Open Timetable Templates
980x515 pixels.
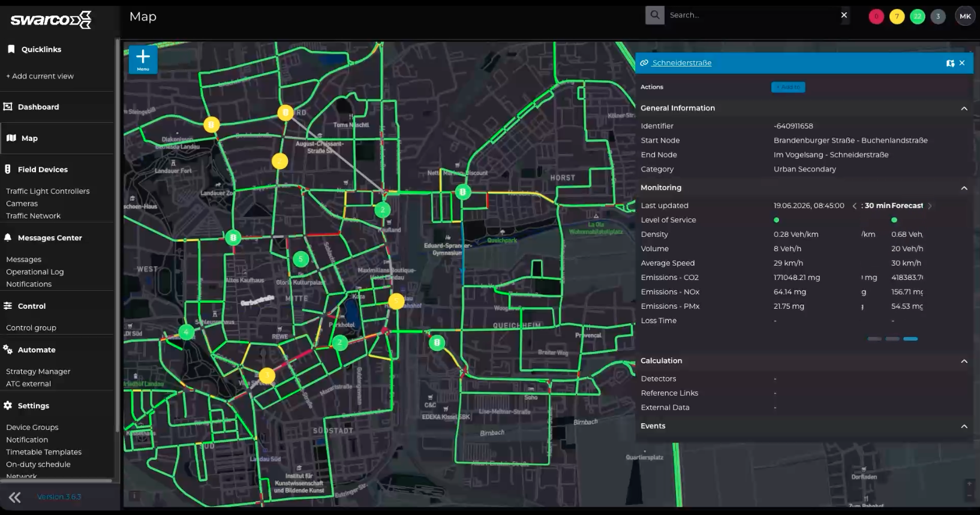point(44,452)
